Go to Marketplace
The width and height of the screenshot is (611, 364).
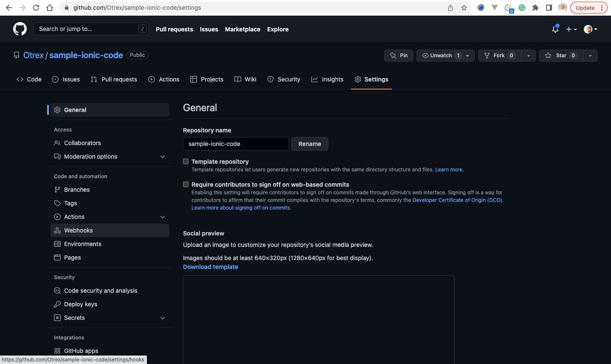click(x=242, y=29)
